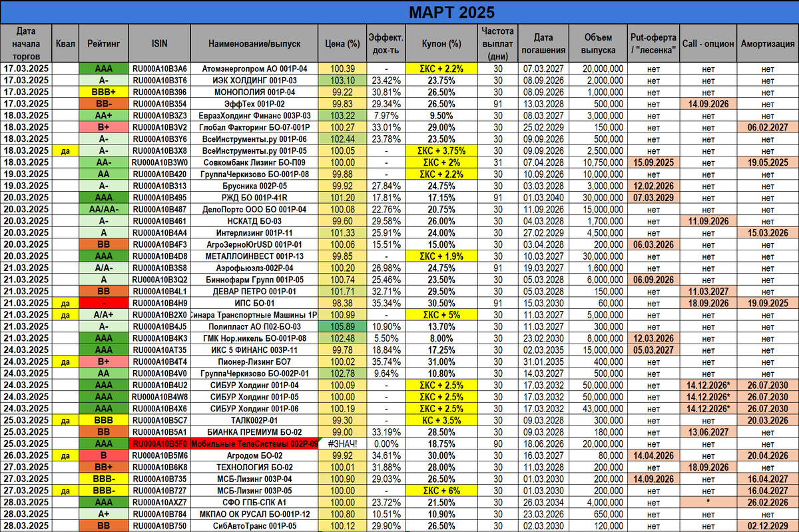Select call option date 11.09.2026
Viewport: 799px width, 532px height.
coord(708,220)
